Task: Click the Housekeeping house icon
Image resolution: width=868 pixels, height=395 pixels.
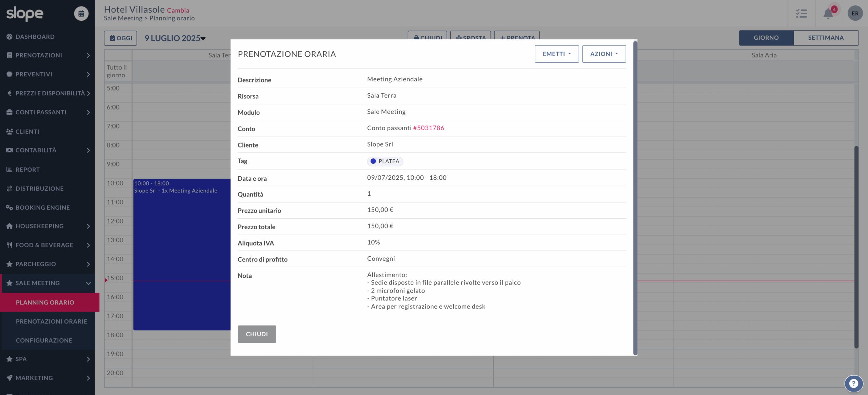Action: click(x=9, y=226)
